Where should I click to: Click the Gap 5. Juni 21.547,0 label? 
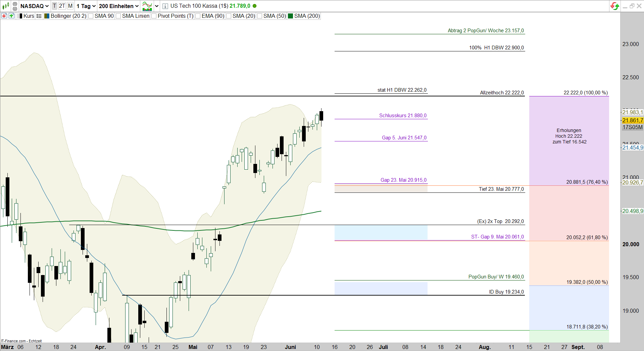pyautogui.click(x=404, y=138)
